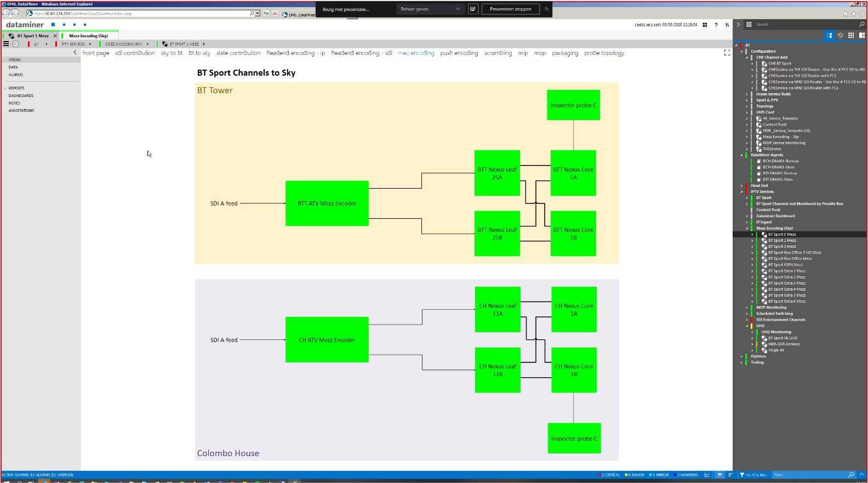Select BTT-DMA01-Main agent in the tree
The image size is (868, 483).
click(778, 180)
